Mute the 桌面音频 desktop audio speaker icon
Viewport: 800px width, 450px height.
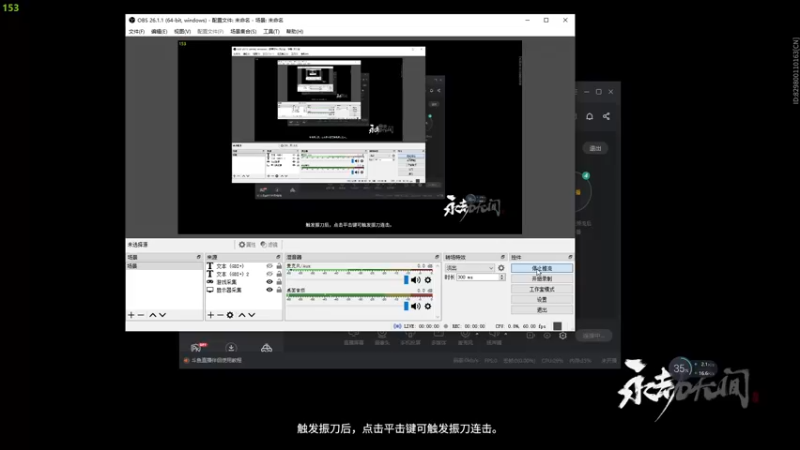tap(416, 306)
